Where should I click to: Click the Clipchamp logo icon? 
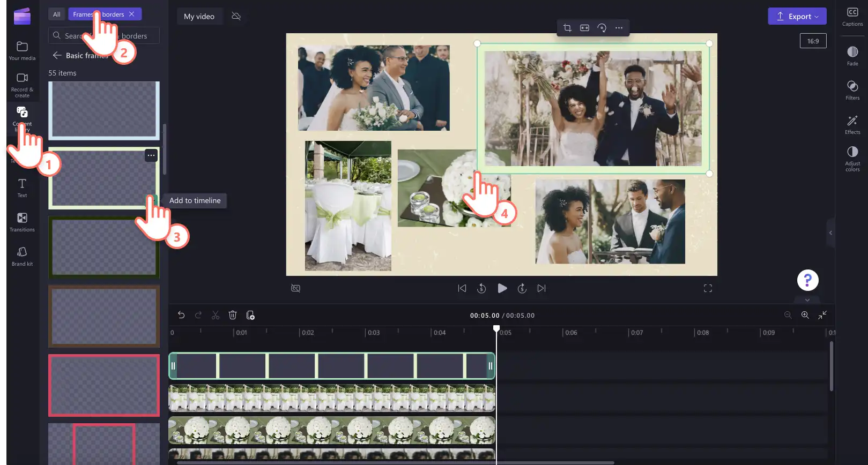(x=22, y=16)
